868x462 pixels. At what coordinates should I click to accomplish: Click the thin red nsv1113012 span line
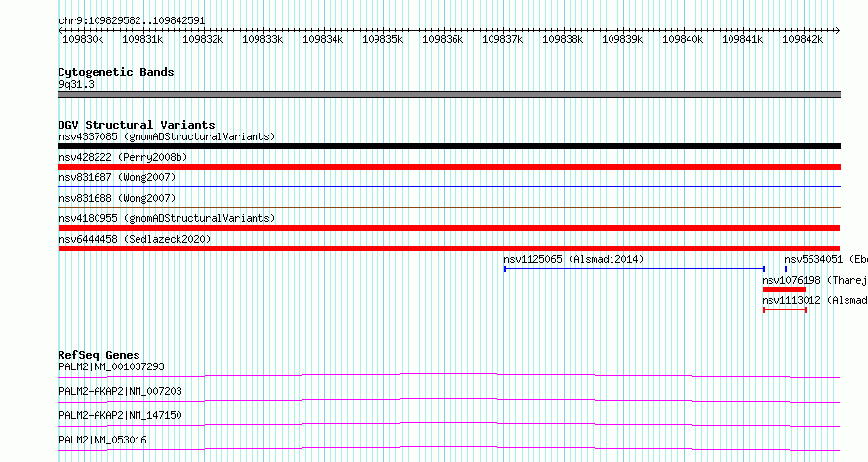tap(784, 310)
